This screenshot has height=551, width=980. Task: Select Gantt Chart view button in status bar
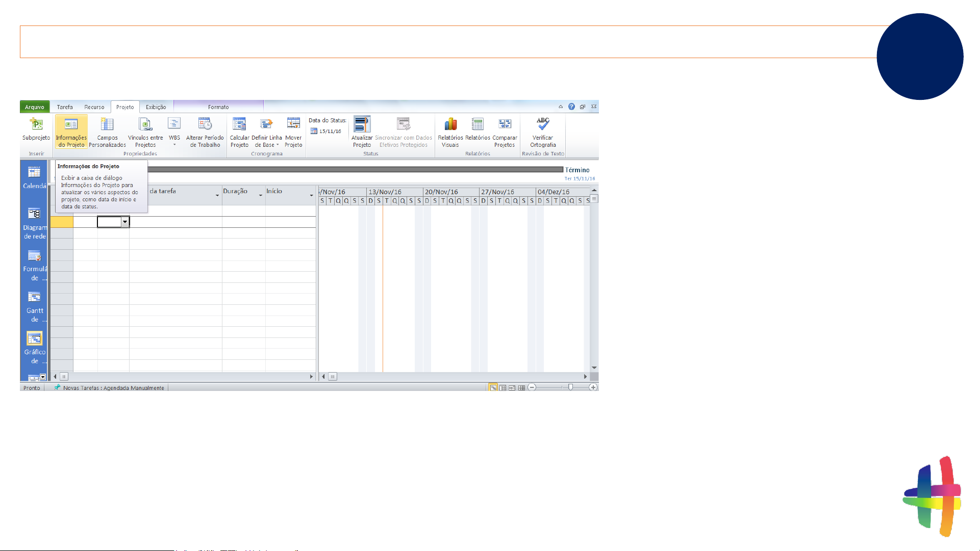(493, 388)
